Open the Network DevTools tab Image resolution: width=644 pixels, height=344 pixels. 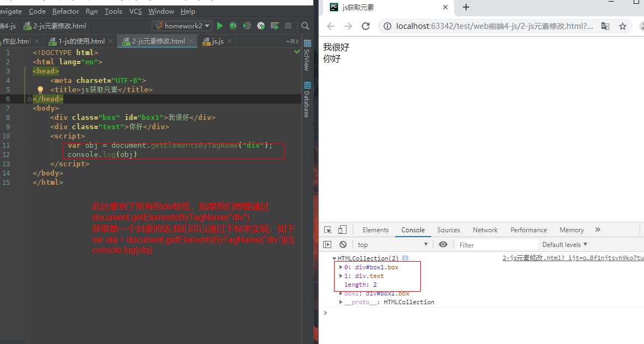point(485,230)
